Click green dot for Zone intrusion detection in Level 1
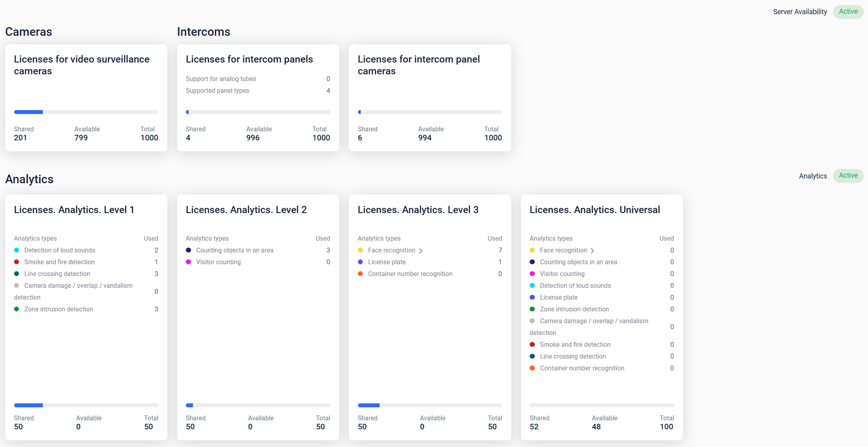868x447 pixels. click(x=17, y=309)
